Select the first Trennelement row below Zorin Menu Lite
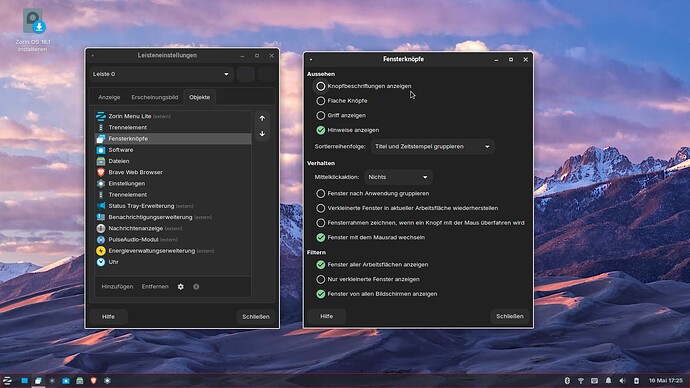This screenshot has width=690, height=388. (173, 127)
